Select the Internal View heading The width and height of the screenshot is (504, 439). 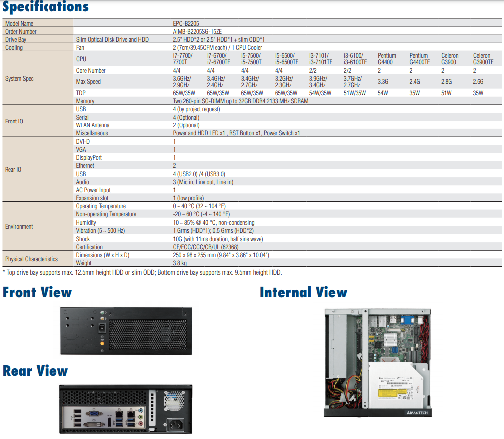[303, 292]
